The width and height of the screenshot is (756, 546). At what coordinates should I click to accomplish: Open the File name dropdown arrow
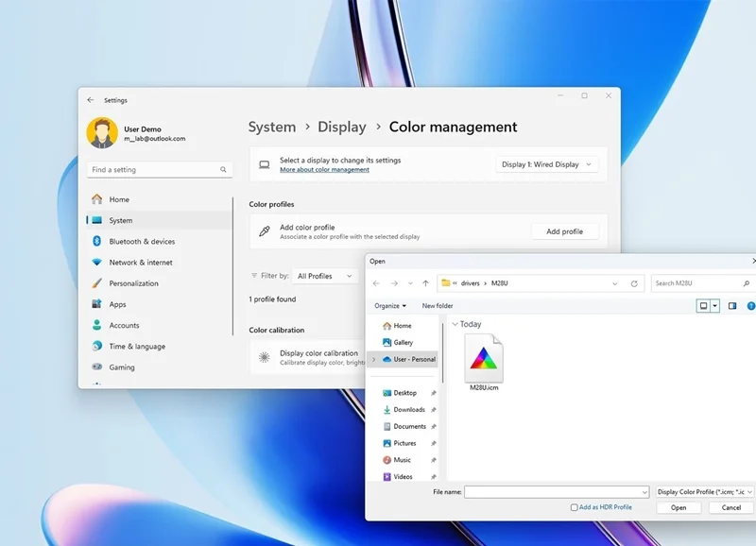[x=644, y=492]
